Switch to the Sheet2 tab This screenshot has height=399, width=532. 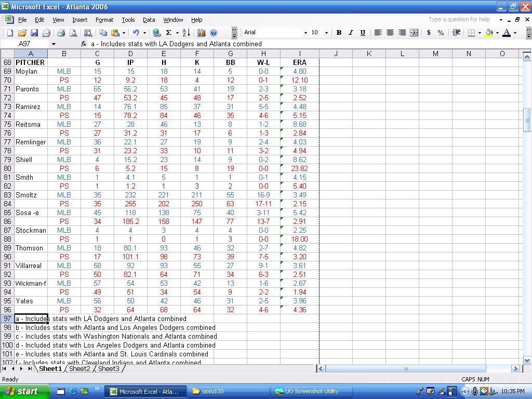tap(79, 368)
